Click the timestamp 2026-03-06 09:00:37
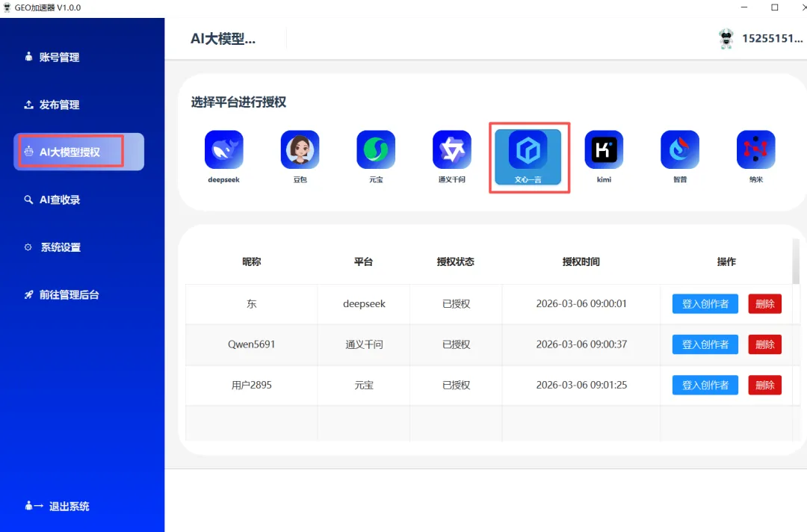This screenshot has width=807, height=532. tap(581, 344)
